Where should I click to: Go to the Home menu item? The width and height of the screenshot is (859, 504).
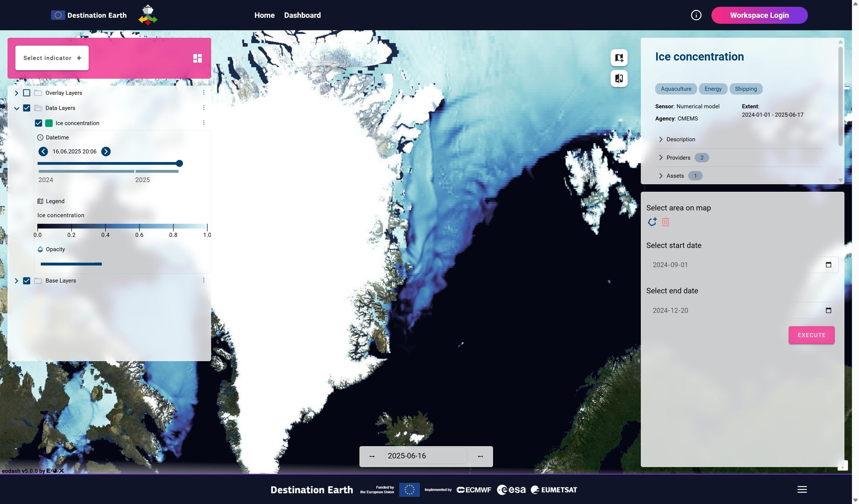[x=264, y=15]
